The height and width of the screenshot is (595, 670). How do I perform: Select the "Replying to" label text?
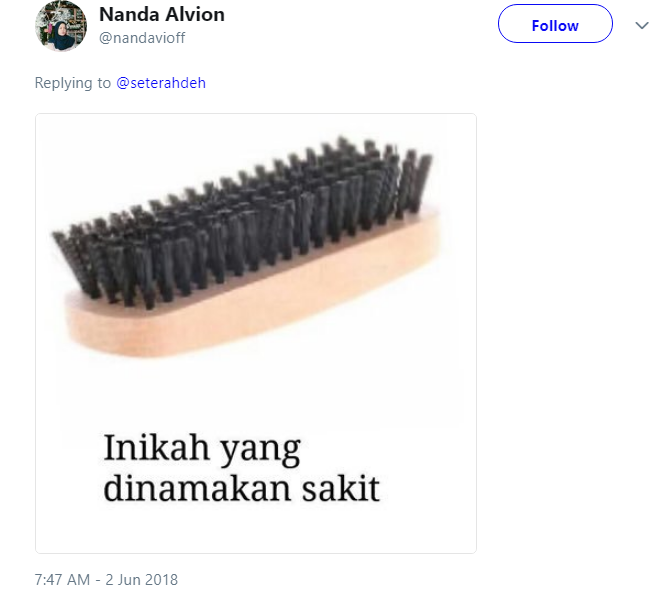coord(73,82)
